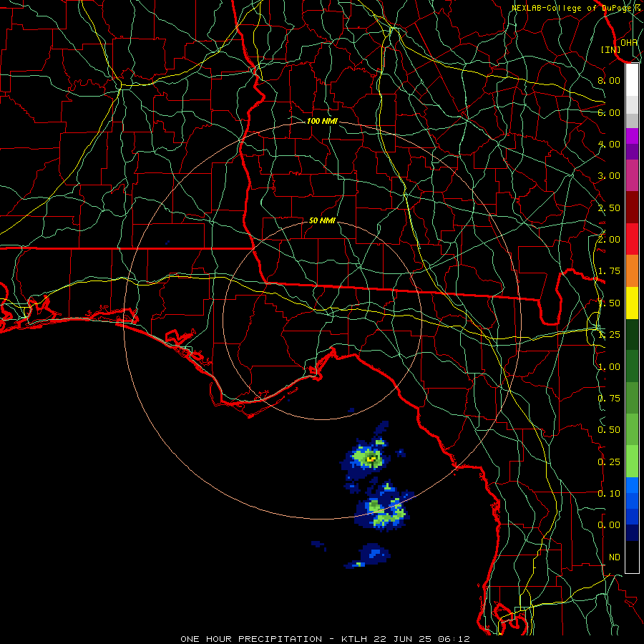The image size is (644, 644).
Task: Select the dark red legend swatch
Action: [x=632, y=208]
